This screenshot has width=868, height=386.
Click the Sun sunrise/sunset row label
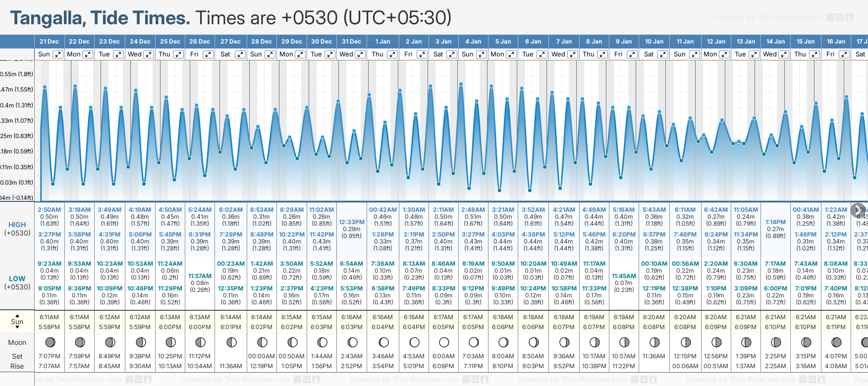tap(17, 322)
